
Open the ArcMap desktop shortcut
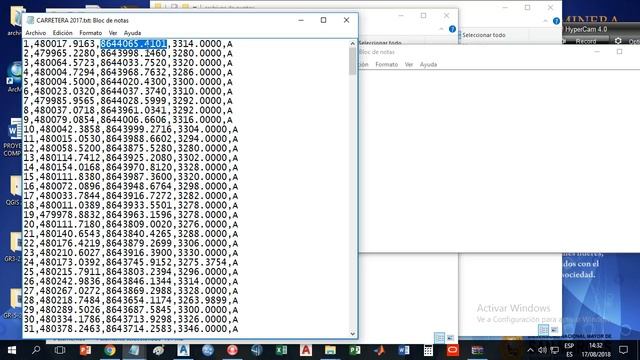pos(13,78)
